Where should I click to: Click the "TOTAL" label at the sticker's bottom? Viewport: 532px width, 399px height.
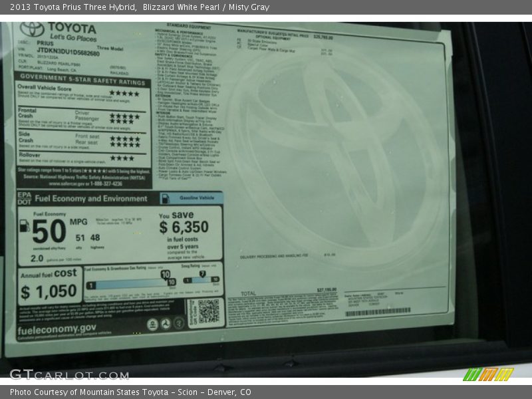coord(248,293)
